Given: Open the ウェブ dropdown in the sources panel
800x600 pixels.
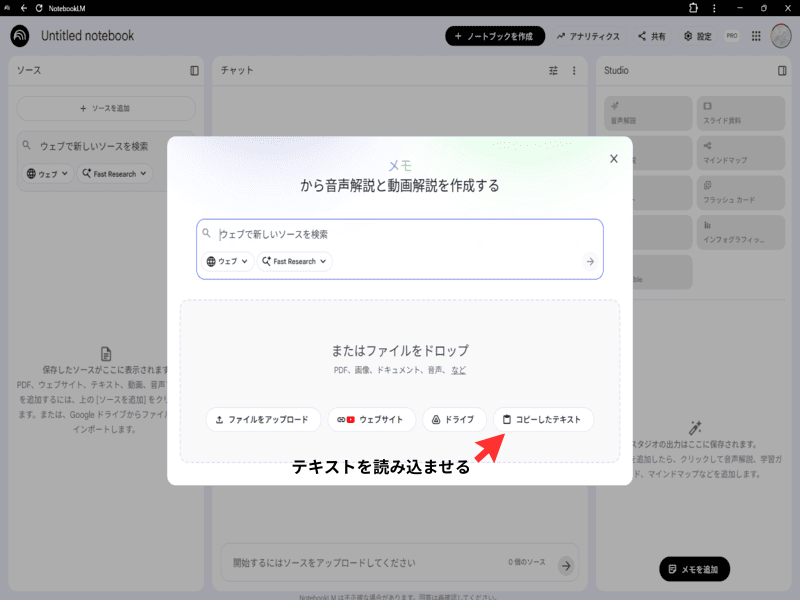Looking at the screenshot, I should (47, 173).
